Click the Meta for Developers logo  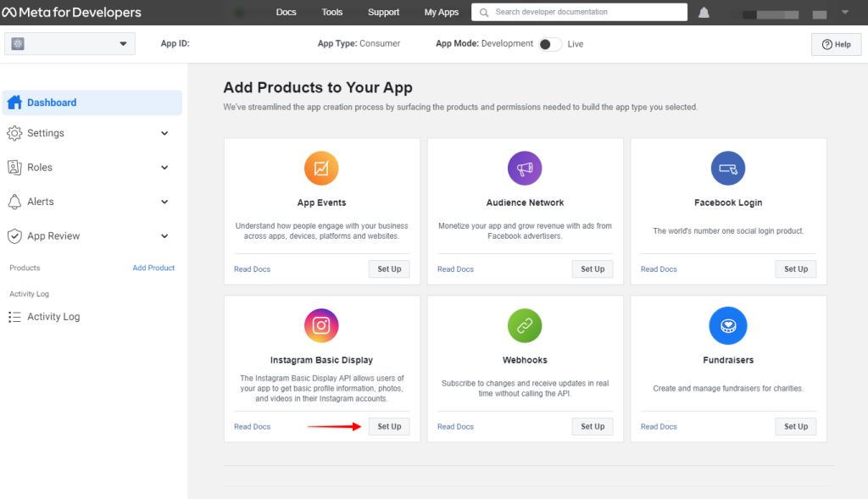point(71,13)
